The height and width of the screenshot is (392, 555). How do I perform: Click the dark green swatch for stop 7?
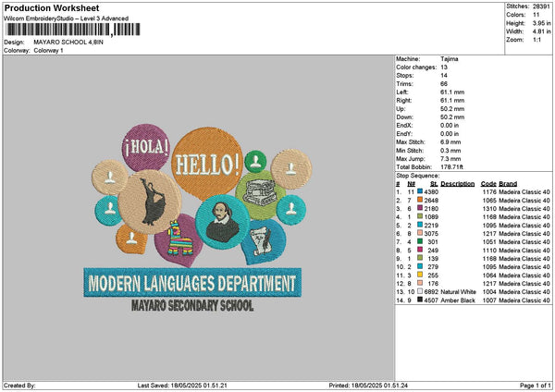point(419,241)
